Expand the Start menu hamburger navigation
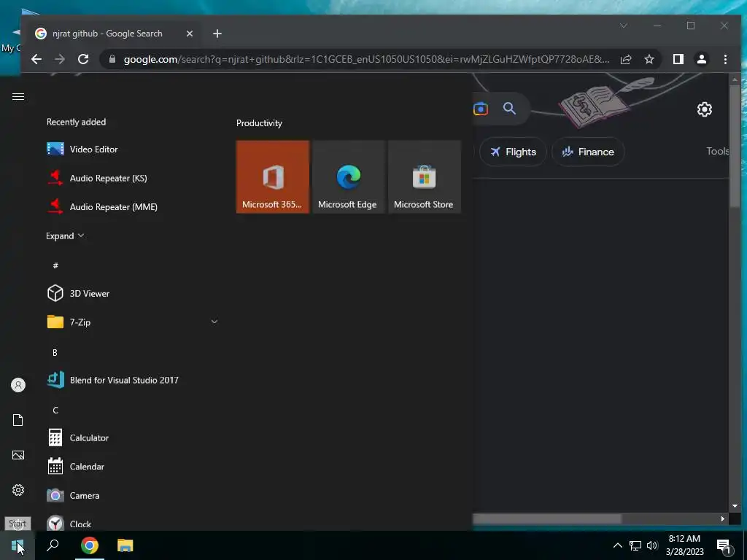The image size is (747, 560). click(x=18, y=97)
